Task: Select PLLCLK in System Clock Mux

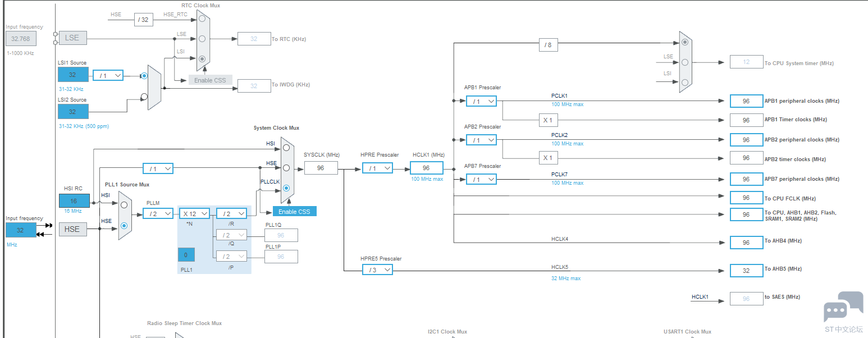Action: click(x=286, y=188)
